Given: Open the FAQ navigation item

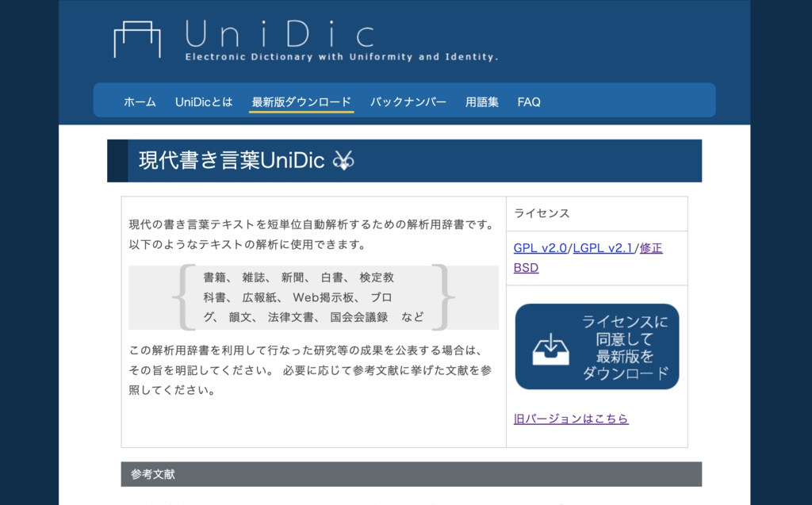Looking at the screenshot, I should pyautogui.click(x=529, y=102).
